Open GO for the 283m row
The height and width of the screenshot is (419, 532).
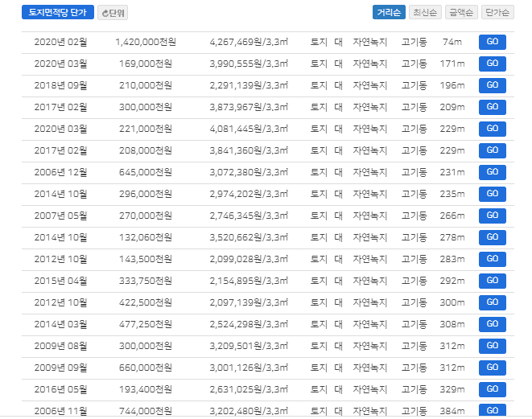(x=493, y=259)
